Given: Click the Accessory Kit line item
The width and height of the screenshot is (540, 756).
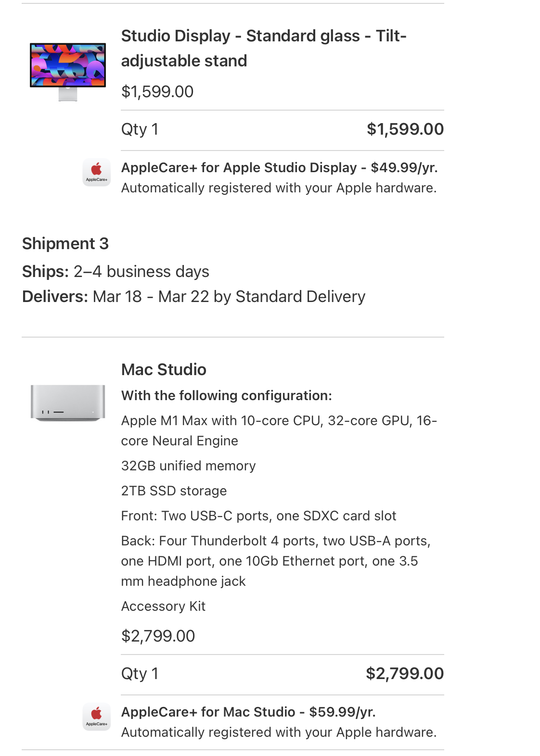Looking at the screenshot, I should (163, 606).
